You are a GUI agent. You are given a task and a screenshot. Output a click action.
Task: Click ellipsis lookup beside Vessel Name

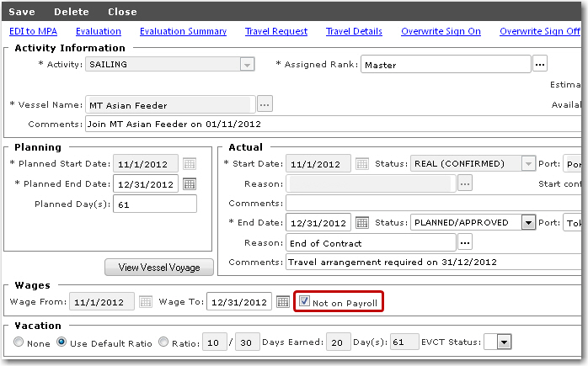265,104
